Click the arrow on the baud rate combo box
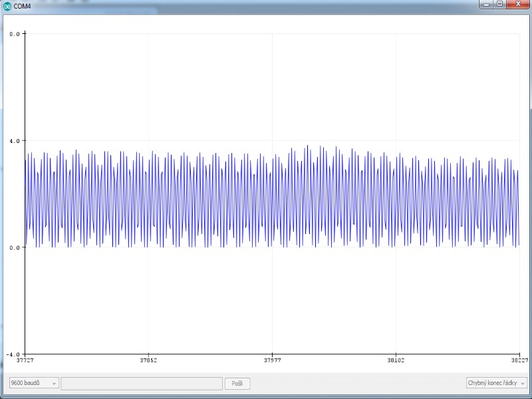The height and width of the screenshot is (399, 532). (55, 384)
